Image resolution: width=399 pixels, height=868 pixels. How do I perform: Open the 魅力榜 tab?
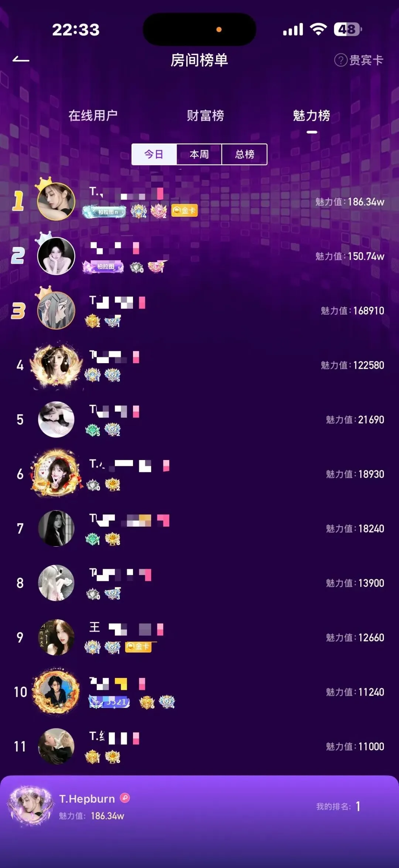click(x=311, y=116)
